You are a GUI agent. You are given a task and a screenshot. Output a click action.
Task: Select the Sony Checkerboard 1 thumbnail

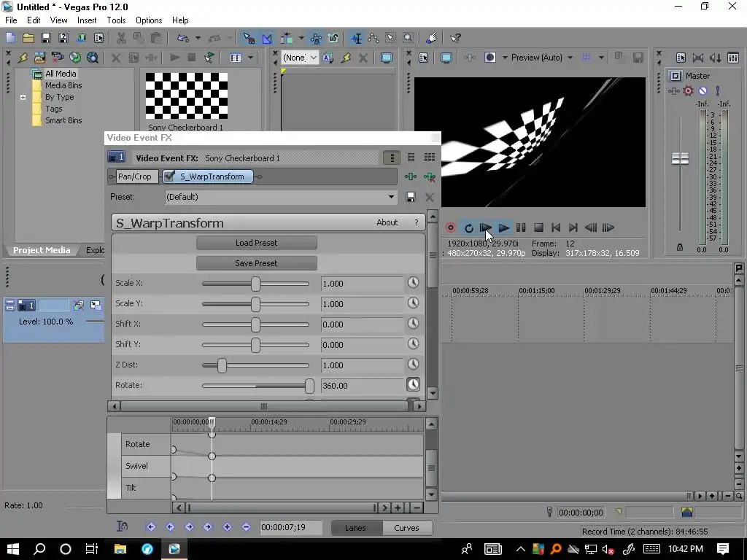click(x=186, y=96)
